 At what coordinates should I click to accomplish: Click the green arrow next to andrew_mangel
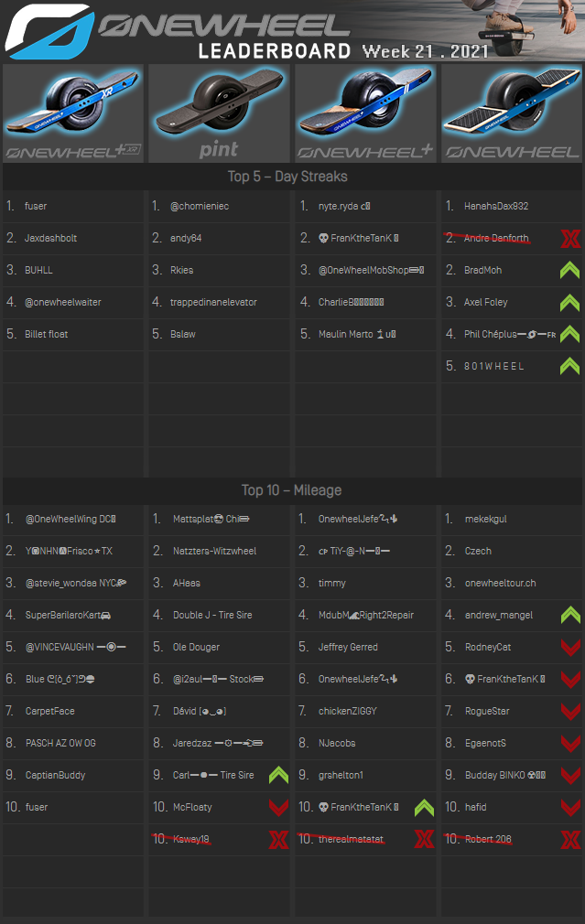pyautogui.click(x=569, y=616)
